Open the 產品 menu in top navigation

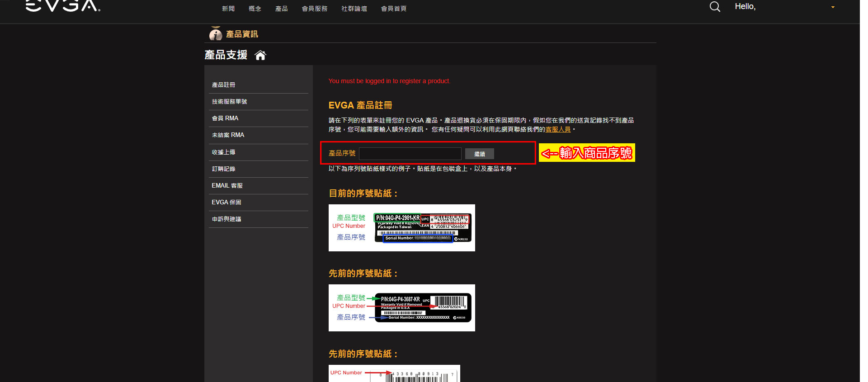click(282, 9)
